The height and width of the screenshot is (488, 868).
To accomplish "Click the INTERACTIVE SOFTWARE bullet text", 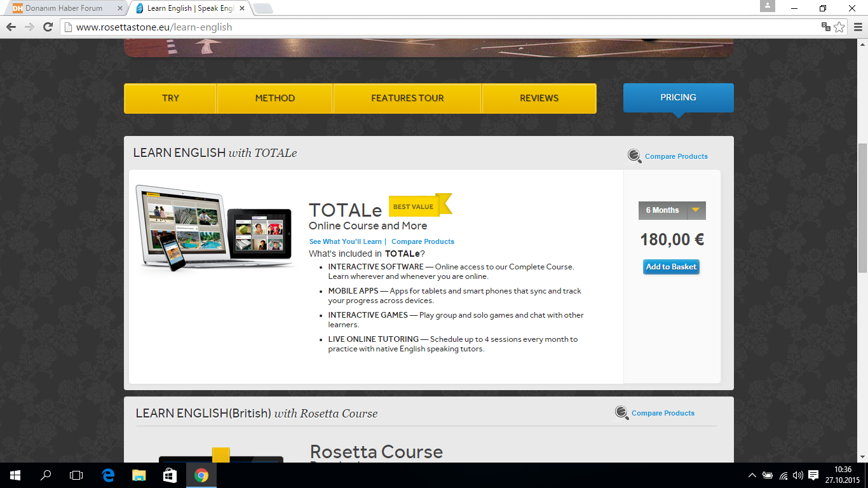I will pyautogui.click(x=451, y=271).
